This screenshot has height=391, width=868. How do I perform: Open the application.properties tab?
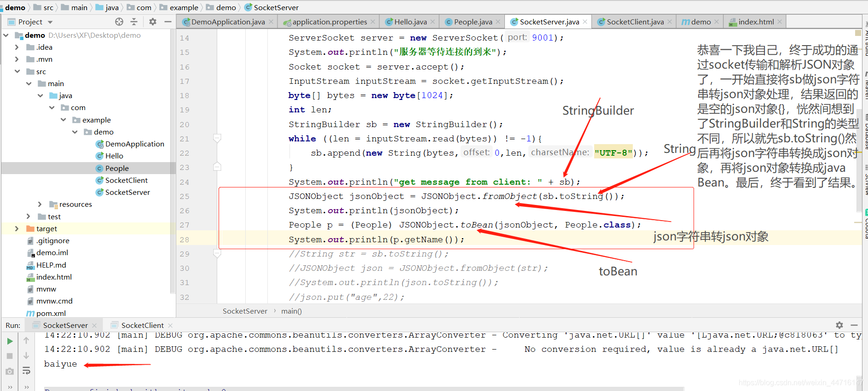329,22
